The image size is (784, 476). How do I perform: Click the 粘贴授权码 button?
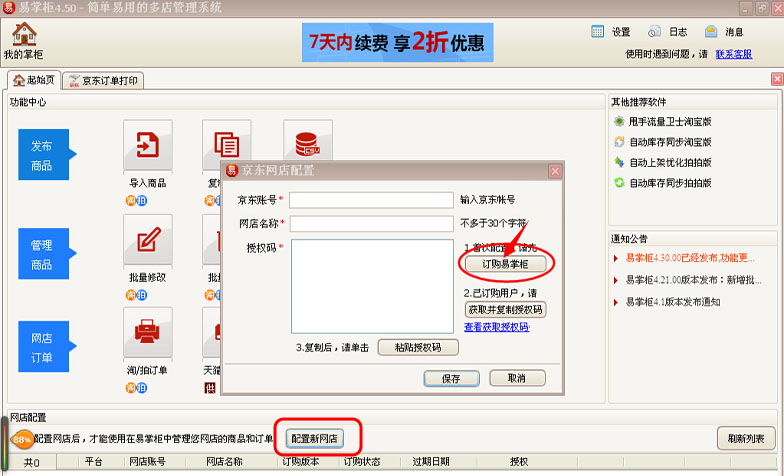tap(418, 347)
